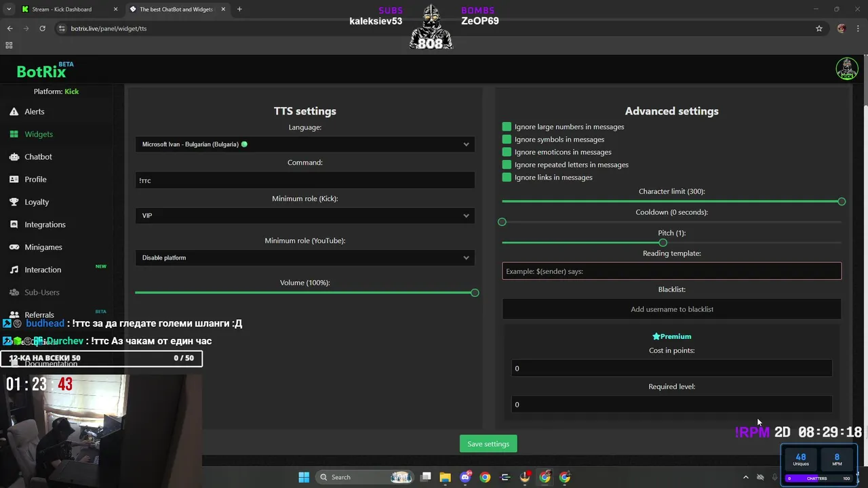Screen dimensions: 868x488
Task: Open the Minimum role (Kick) VIP dropdown
Action: pos(305,216)
